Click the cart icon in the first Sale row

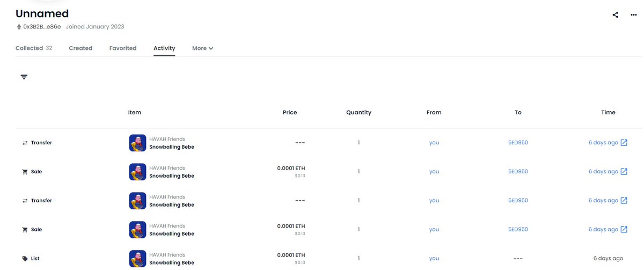25,172
